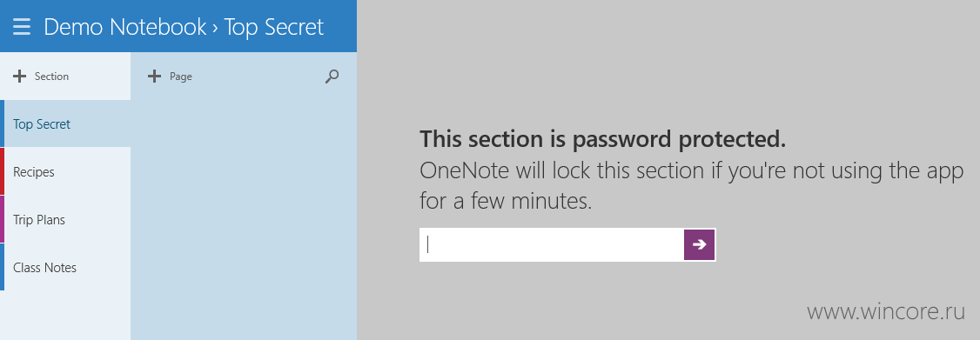This screenshot has height=340, width=980.
Task: Click the plus icon beside Section
Action: pyautogui.click(x=20, y=77)
